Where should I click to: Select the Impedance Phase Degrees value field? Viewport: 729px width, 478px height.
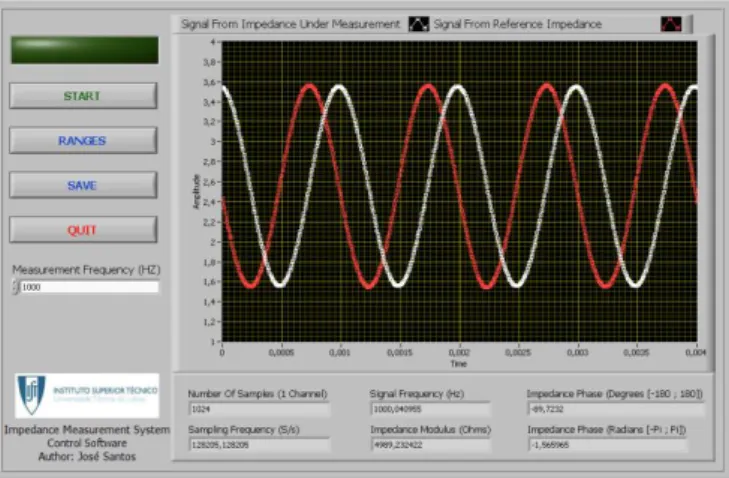coord(616,409)
